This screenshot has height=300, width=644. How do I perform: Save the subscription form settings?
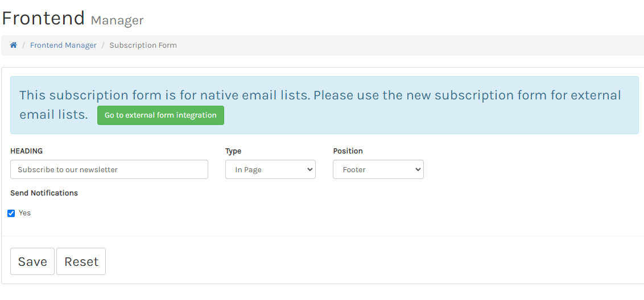[x=32, y=261]
